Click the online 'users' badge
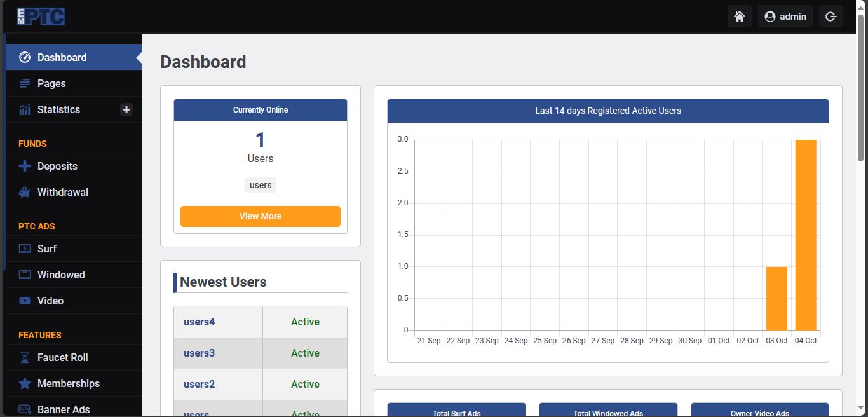Image resolution: width=868 pixels, height=417 pixels. coord(261,185)
